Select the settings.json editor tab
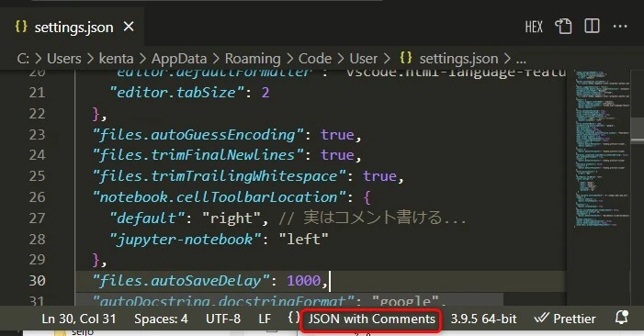 pos(72,27)
